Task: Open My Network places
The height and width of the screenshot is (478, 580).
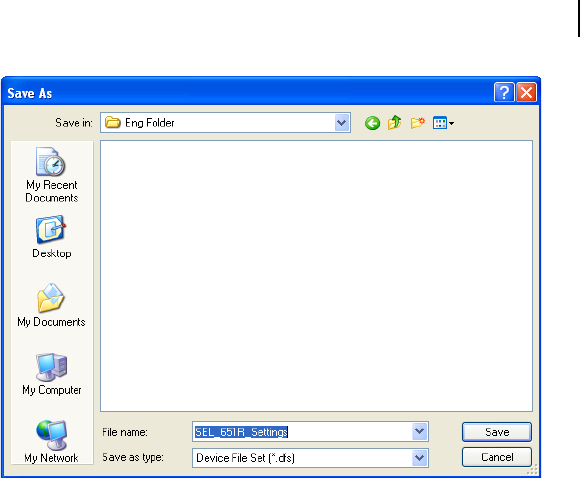Action: 51,441
